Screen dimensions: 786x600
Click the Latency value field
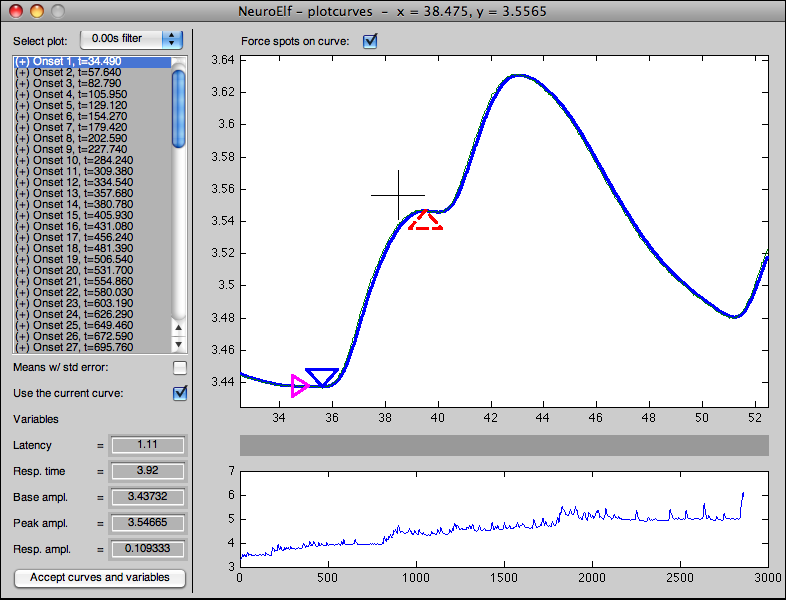tap(146, 445)
